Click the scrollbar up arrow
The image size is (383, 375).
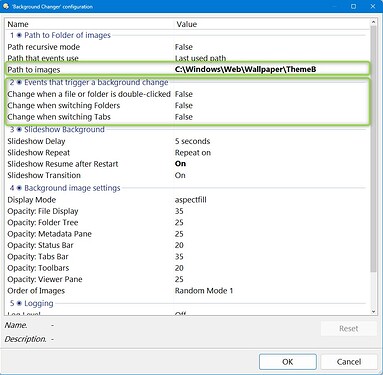[x=373, y=22]
